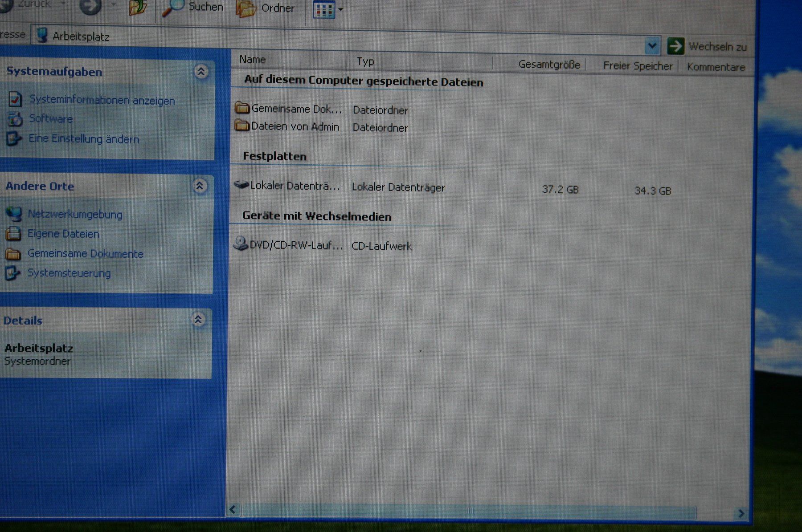Click the 37.2 GB total size value
This screenshot has width=802, height=532.
pos(560,190)
